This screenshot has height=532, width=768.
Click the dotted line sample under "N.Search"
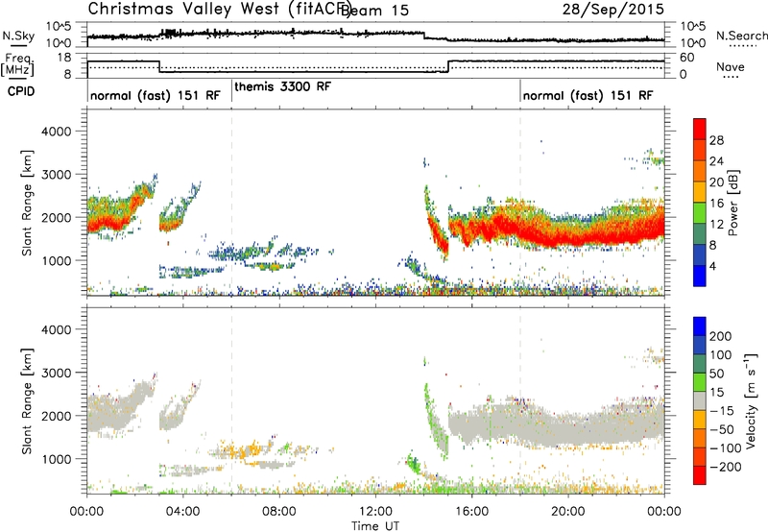click(x=743, y=45)
